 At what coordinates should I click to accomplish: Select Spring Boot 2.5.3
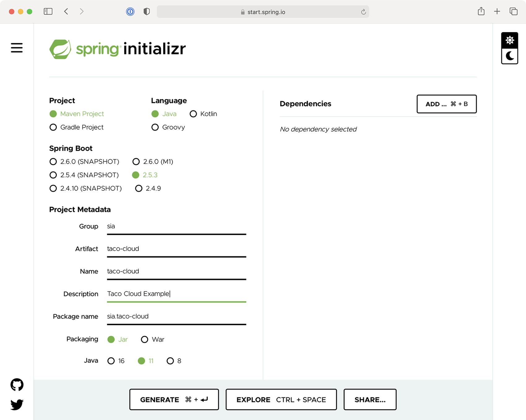[145, 175]
